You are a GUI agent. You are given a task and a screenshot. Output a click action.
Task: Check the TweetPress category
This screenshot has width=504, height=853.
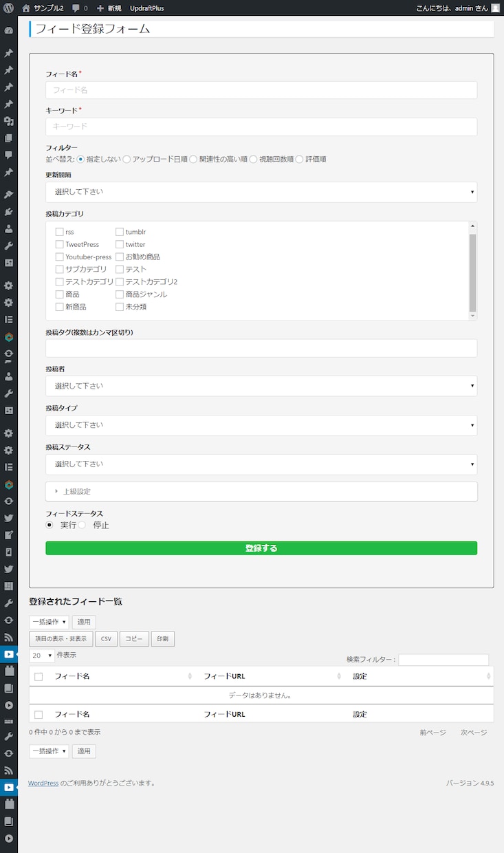click(x=59, y=244)
